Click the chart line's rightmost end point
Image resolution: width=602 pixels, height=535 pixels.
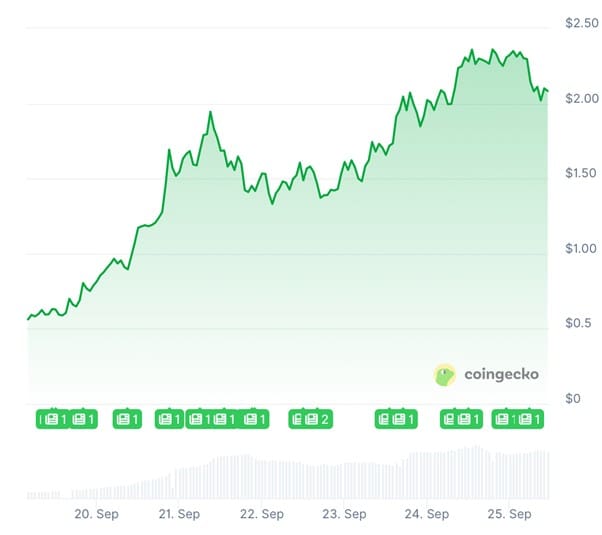pos(547,91)
